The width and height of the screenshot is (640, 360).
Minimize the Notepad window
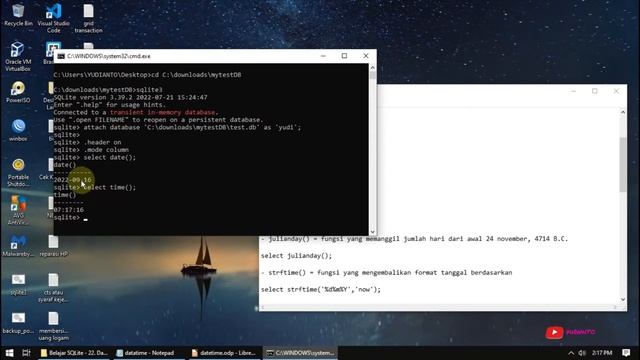573,91
